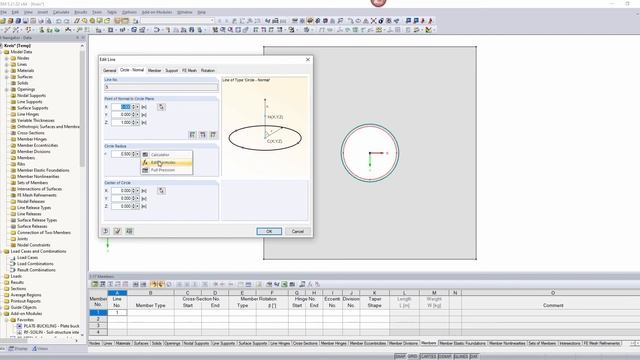The image size is (640, 360).
Task: Cancel the Edit Line dialog
Action: pyautogui.click(x=298, y=231)
